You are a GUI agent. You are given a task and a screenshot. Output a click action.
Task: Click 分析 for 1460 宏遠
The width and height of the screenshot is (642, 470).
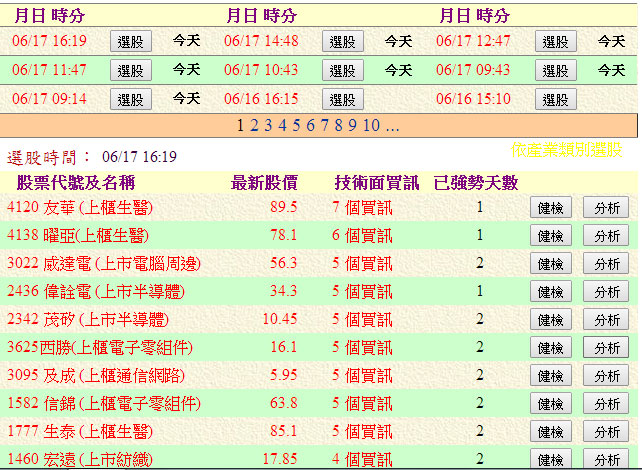606,459
